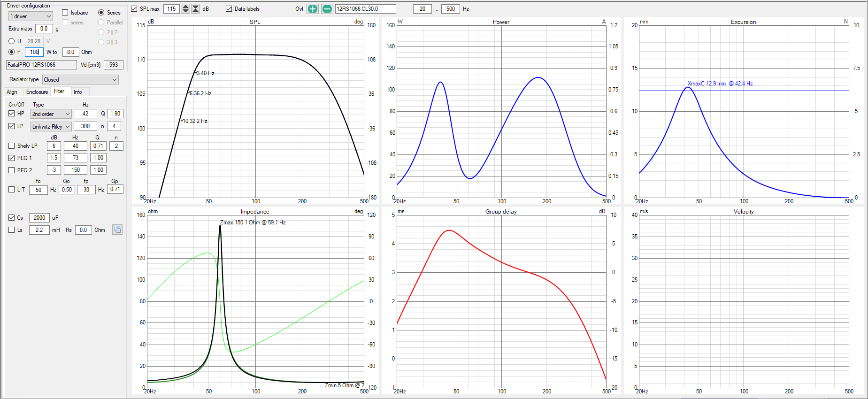Click the L-T Qo field showing 0.50
The height and width of the screenshot is (399, 868).
(x=67, y=190)
